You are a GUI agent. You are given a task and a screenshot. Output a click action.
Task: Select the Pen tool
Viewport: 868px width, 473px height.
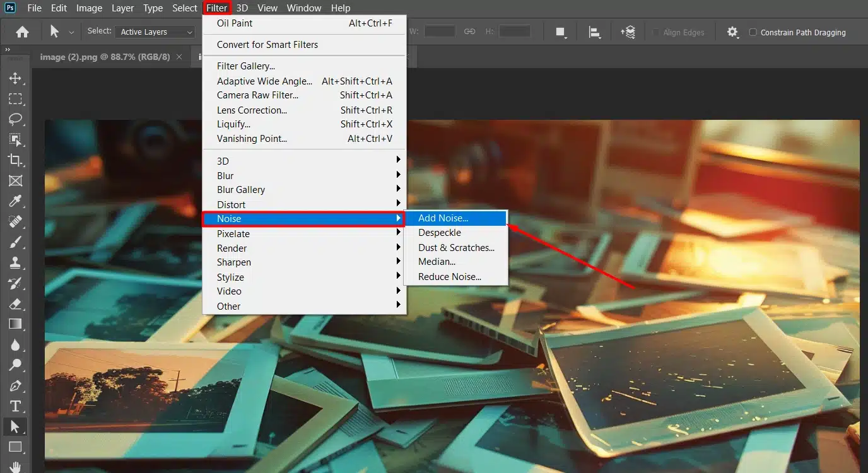[15, 385]
